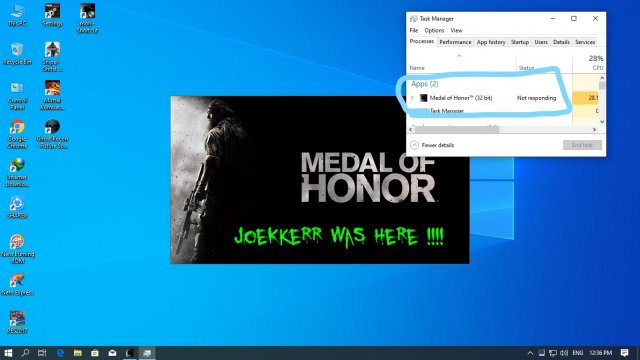Click the horizontal scrollbar right arrow

(x=594, y=129)
